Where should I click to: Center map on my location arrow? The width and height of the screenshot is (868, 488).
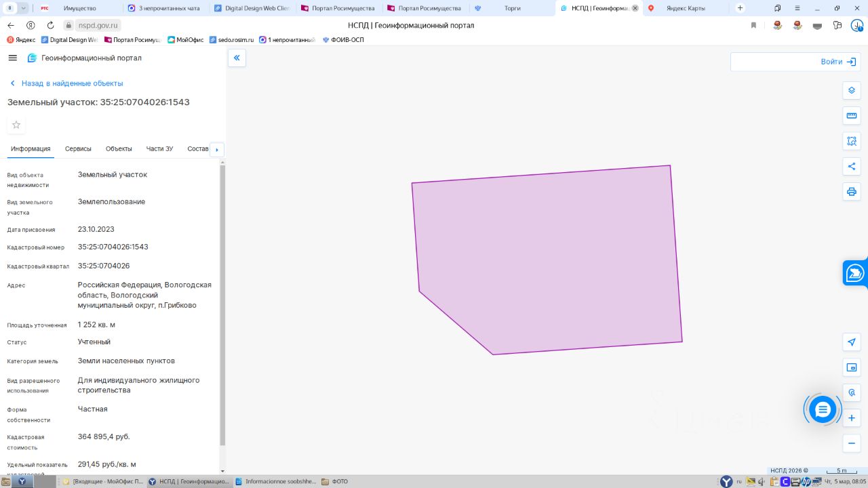[x=852, y=342]
